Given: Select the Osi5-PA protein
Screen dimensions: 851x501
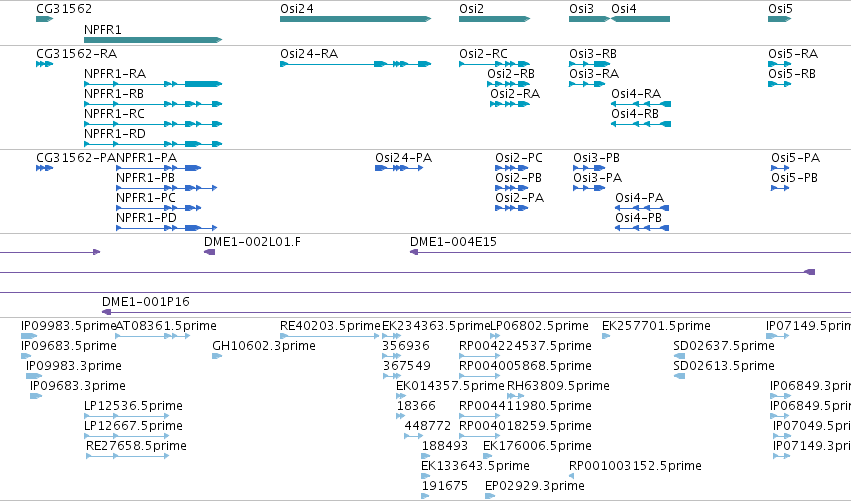Looking at the screenshot, I should [x=780, y=168].
